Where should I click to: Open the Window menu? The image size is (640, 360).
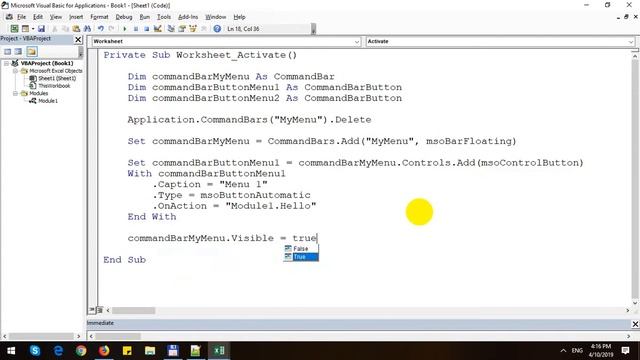tap(216, 17)
